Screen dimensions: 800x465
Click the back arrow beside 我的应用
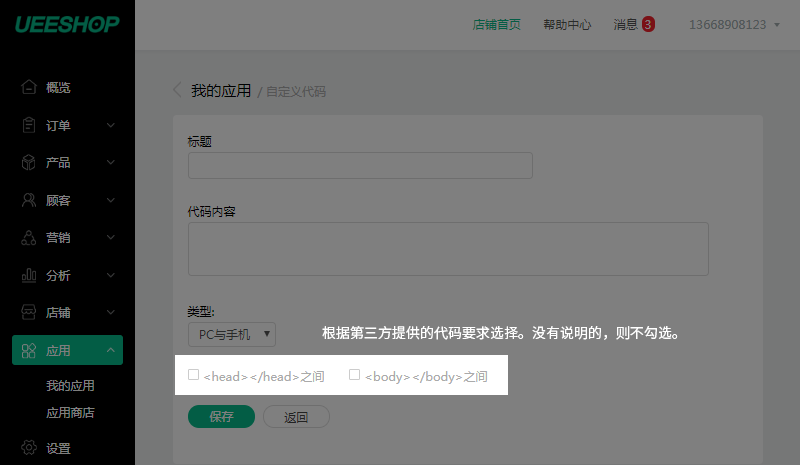click(177, 90)
